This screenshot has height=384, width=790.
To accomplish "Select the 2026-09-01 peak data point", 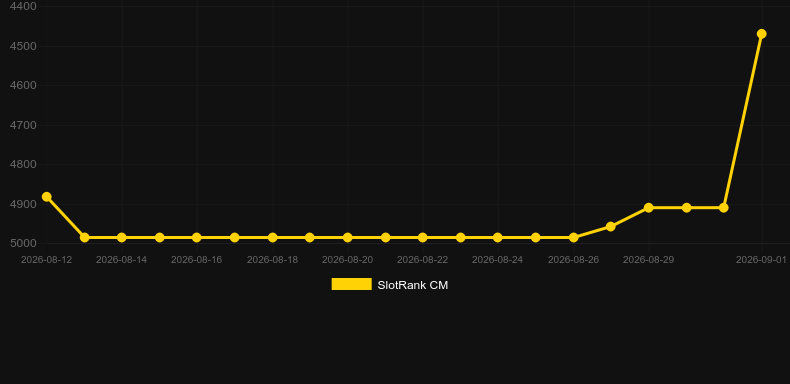I will coord(762,34).
